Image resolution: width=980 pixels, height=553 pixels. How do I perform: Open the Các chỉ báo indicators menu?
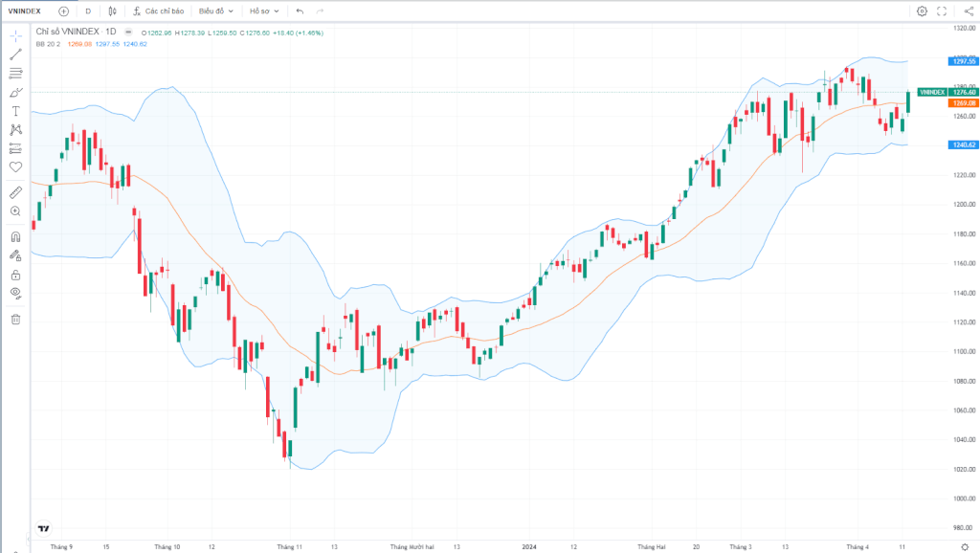coord(159,11)
